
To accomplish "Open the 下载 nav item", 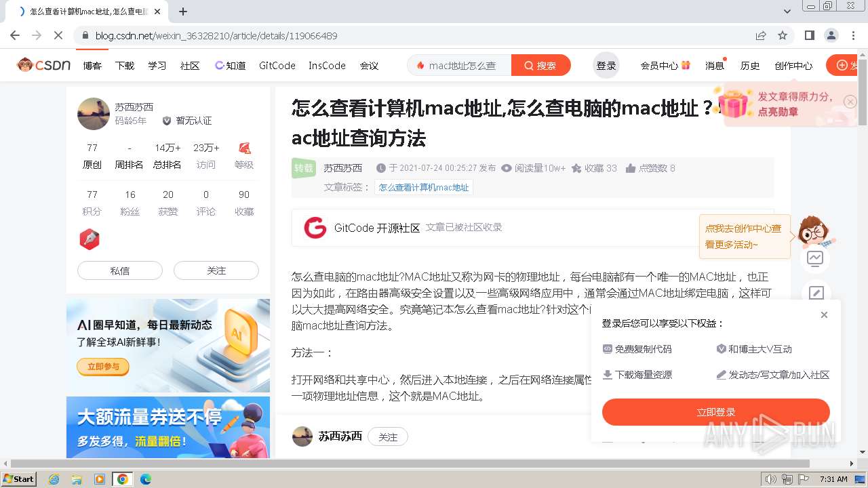I will [125, 66].
